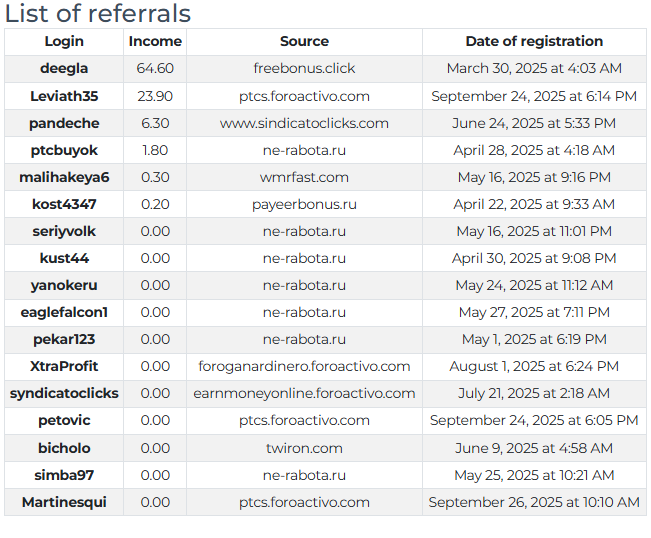
Task: Click earnmoneyonline.foroactivo.com source
Action: [304, 393]
